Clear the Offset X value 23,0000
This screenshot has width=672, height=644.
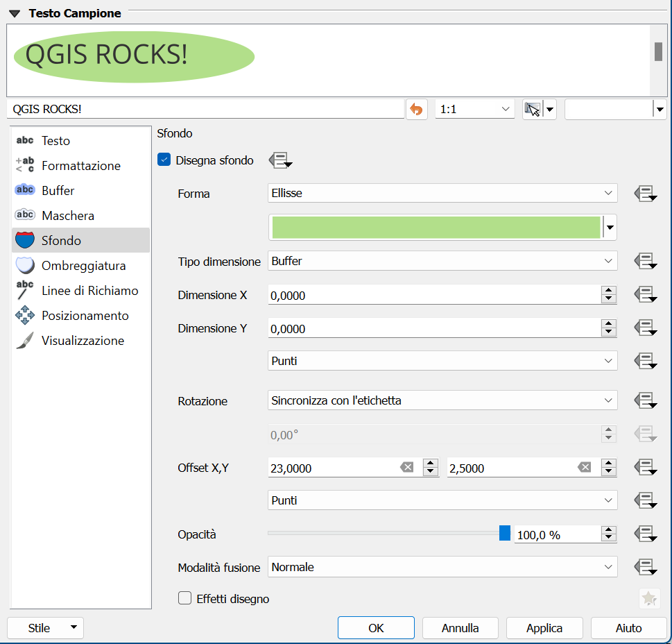click(x=406, y=467)
